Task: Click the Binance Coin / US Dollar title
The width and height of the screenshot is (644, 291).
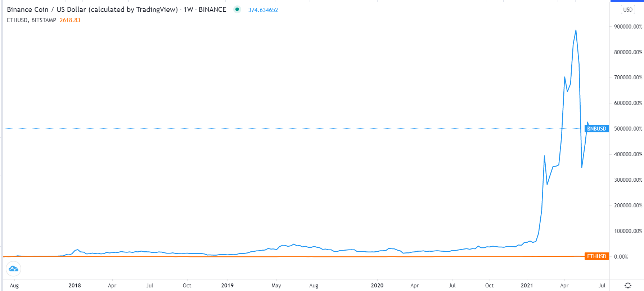Action: pyautogui.click(x=92, y=9)
